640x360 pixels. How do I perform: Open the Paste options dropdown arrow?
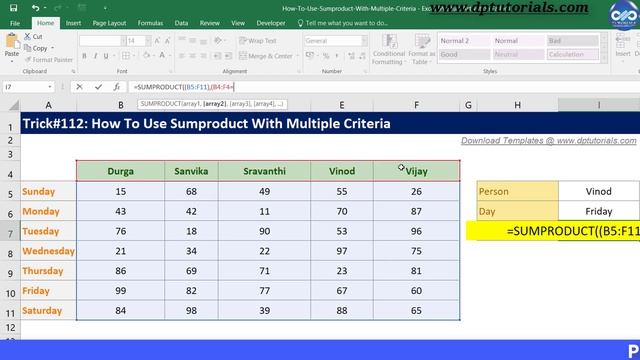click(11, 62)
